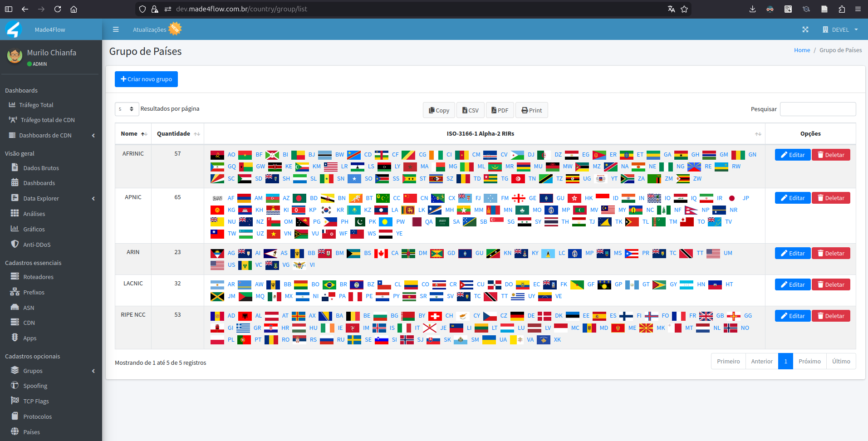Navigate to Home via the breadcrumb
Screen dimensions: 868x441
pyautogui.click(x=802, y=50)
